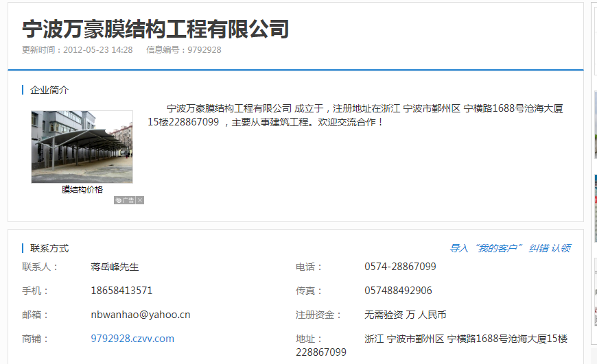Image resolution: width=597 pixels, height=364 pixels.
Task: Click the email nbwanhao@yahoo.cn
Action: tap(140, 315)
